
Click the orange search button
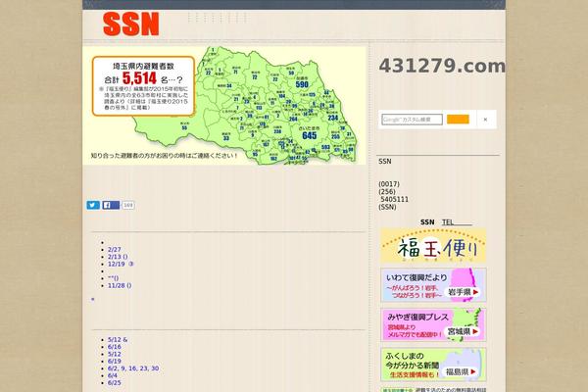point(458,120)
